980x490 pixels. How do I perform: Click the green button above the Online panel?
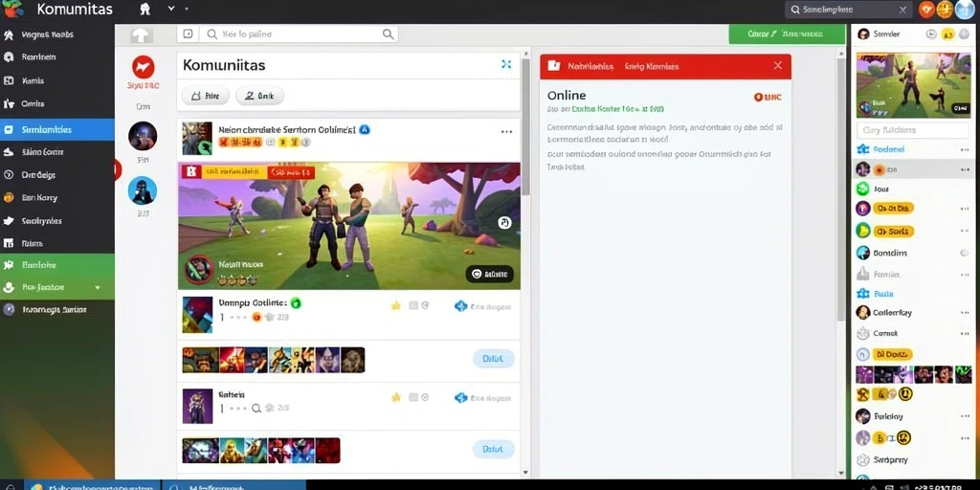pos(787,34)
